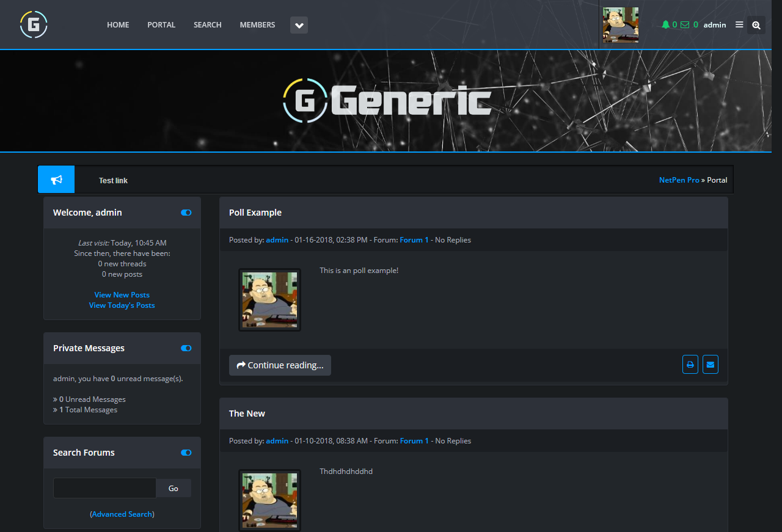
Task: Click NetPen Pro breadcrumb link
Action: 679,180
